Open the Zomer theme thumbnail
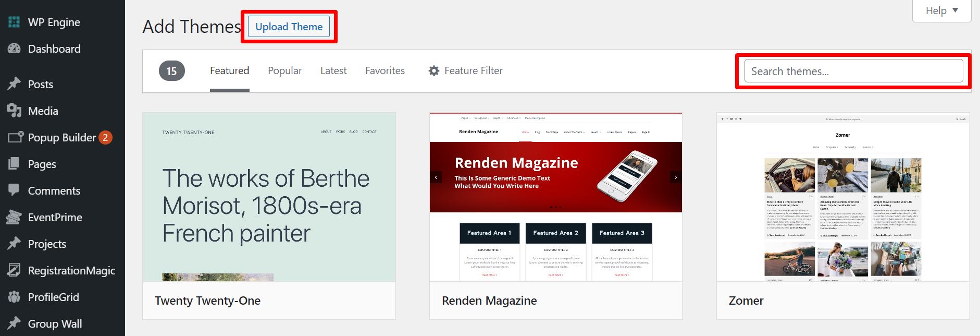This screenshot has width=980, height=336. pyautogui.click(x=843, y=197)
